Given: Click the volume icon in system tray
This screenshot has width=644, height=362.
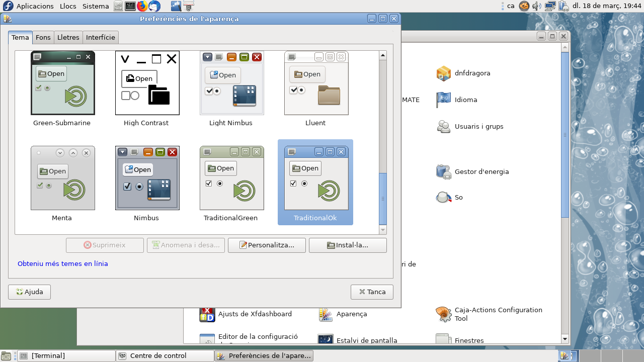Looking at the screenshot, I should (x=537, y=6).
